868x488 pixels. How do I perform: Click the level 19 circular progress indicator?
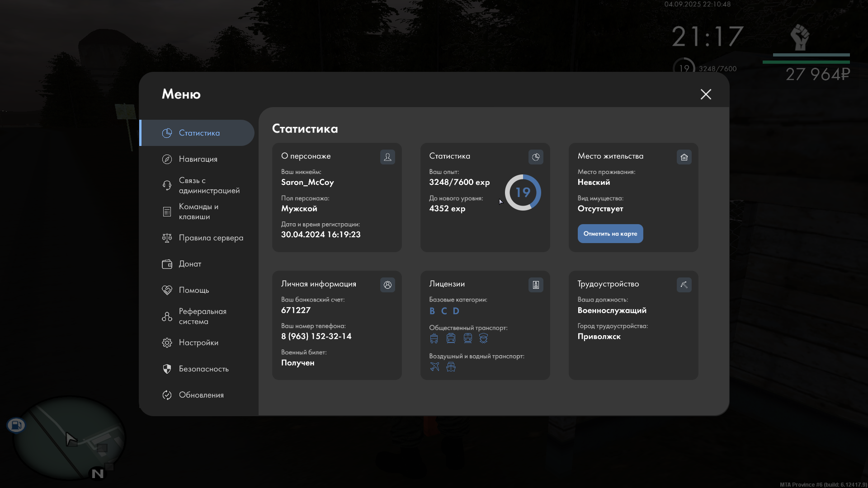tap(523, 192)
